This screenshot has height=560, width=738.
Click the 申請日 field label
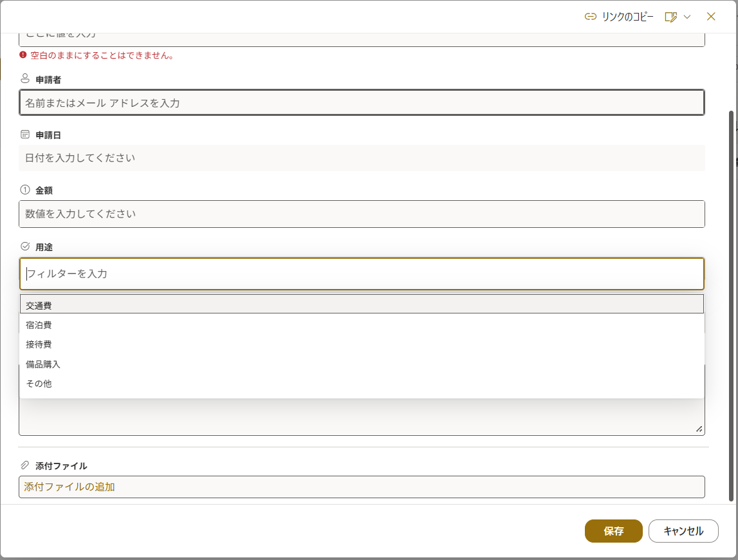(48, 135)
